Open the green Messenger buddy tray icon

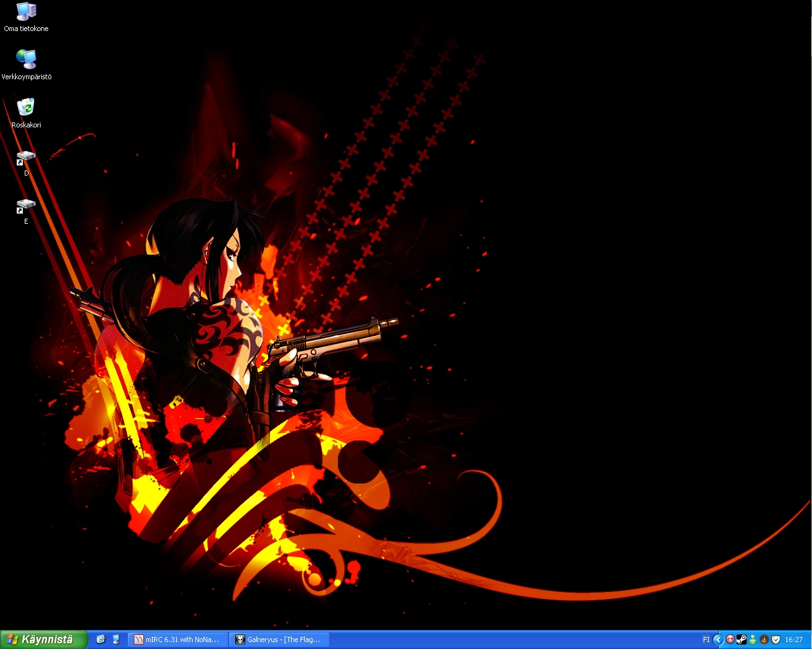pos(752,639)
